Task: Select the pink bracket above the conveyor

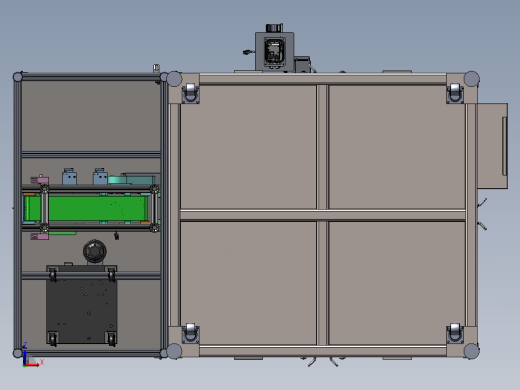Action: (x=40, y=180)
